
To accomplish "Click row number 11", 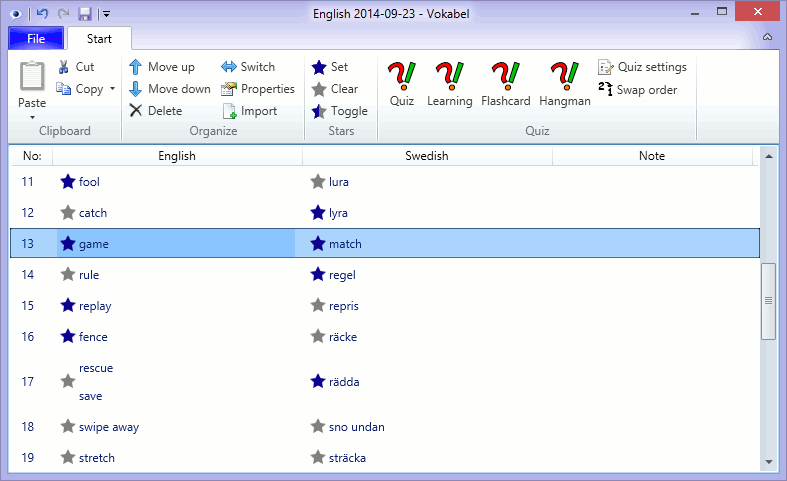I will tap(28, 182).
